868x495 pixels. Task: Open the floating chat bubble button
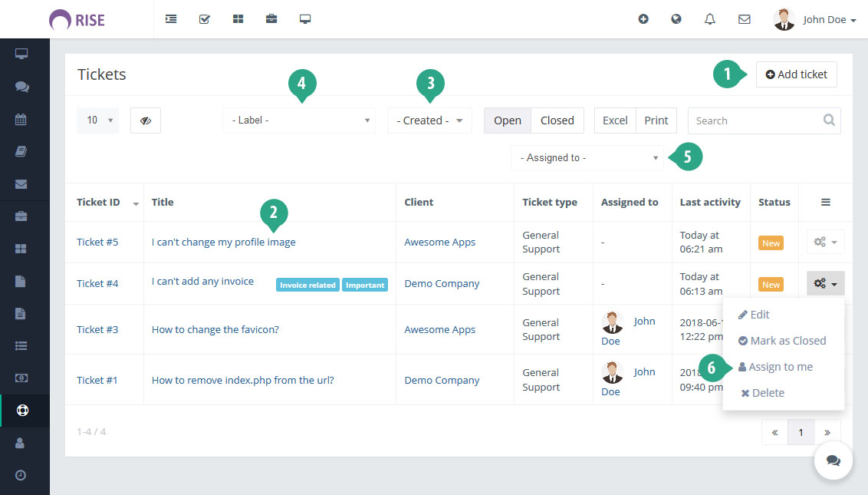tap(833, 460)
